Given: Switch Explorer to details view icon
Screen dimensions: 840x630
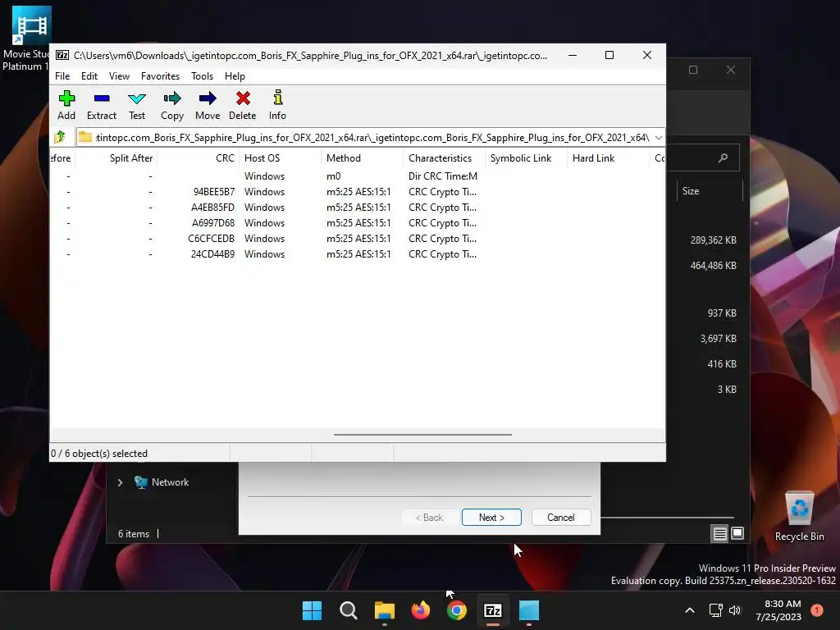Looking at the screenshot, I should (x=719, y=533).
